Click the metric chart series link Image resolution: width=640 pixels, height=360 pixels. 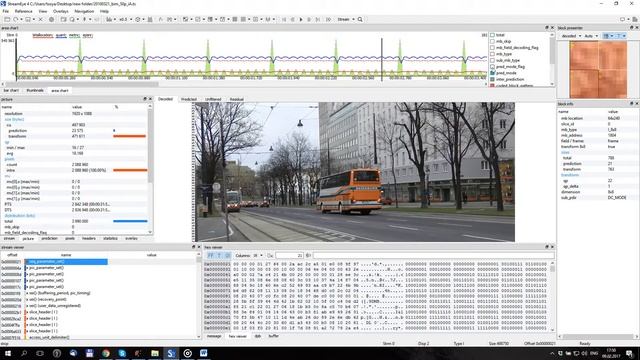pos(74,36)
